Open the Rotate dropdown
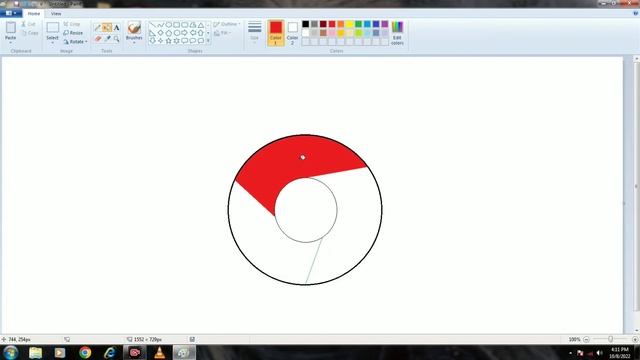The width and height of the screenshot is (640, 360). point(76,42)
